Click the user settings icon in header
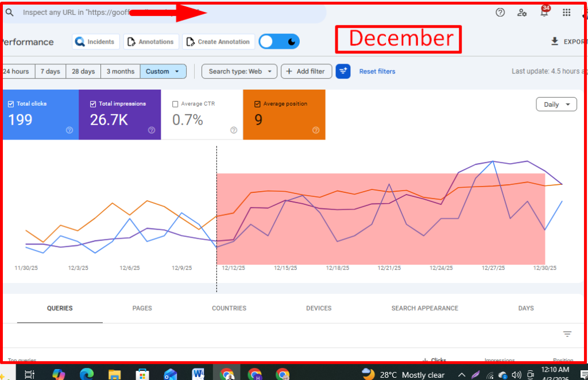The image size is (588, 380). 522,13
